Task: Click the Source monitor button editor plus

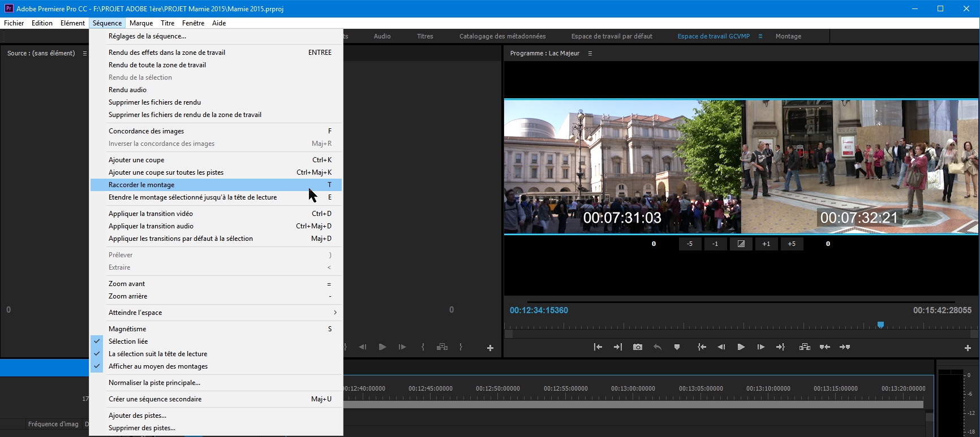Action: tap(490, 348)
